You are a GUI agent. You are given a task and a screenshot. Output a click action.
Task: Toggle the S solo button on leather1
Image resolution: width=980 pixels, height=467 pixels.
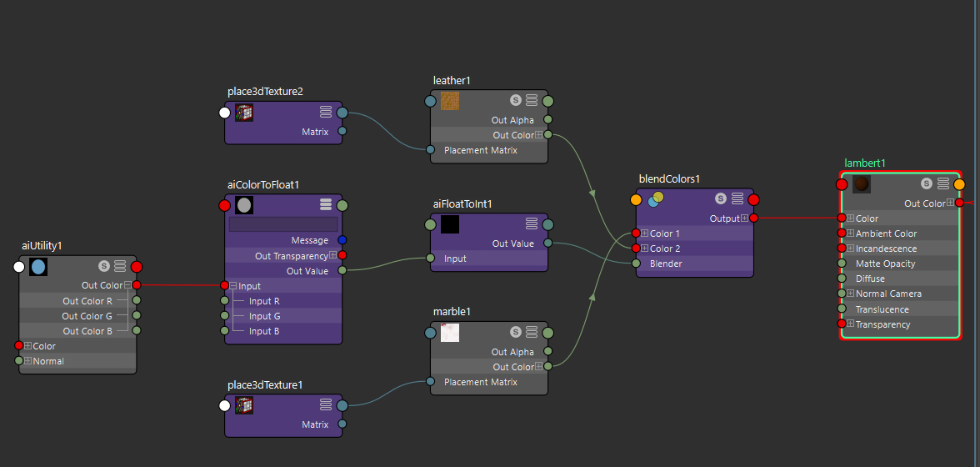[x=515, y=100]
